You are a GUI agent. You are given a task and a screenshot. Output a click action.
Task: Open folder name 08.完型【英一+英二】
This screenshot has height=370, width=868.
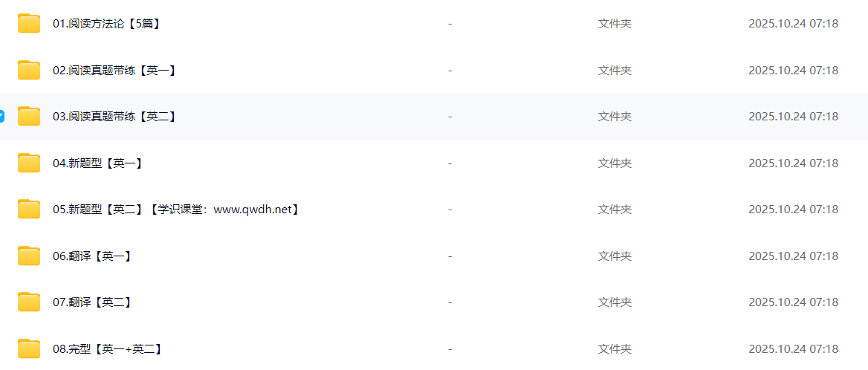pyautogui.click(x=108, y=349)
